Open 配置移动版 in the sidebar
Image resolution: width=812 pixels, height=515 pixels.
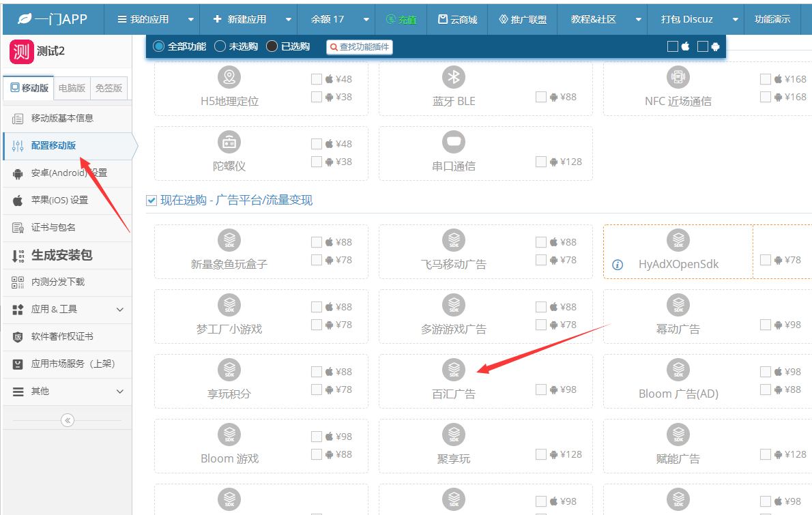68,146
